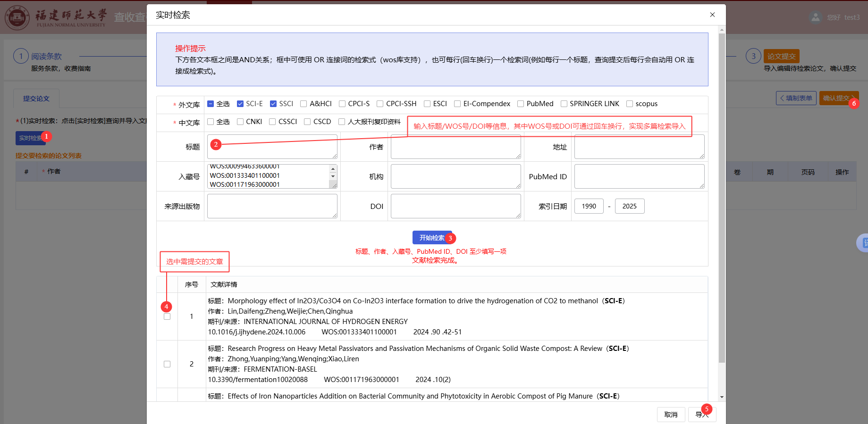Switch to the 提交论文 tab
The width and height of the screenshot is (868, 424).
[x=36, y=99]
